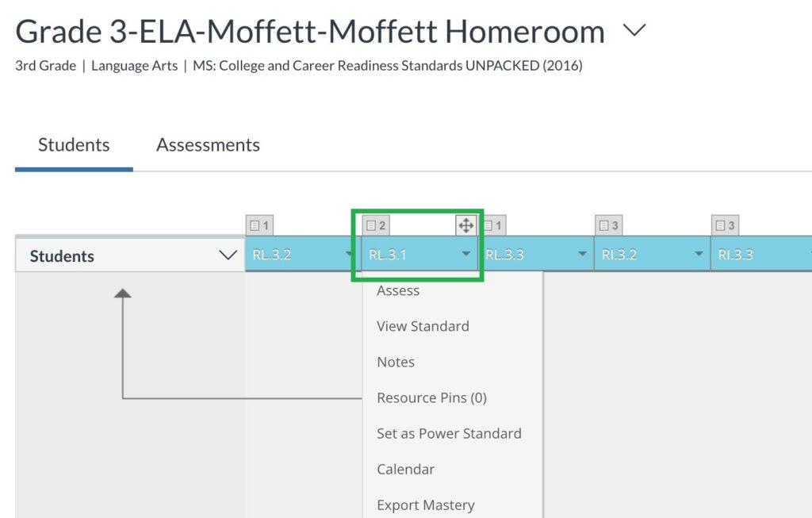Choose Assess from the open menu
Image resolution: width=812 pixels, height=518 pixels.
coord(398,290)
